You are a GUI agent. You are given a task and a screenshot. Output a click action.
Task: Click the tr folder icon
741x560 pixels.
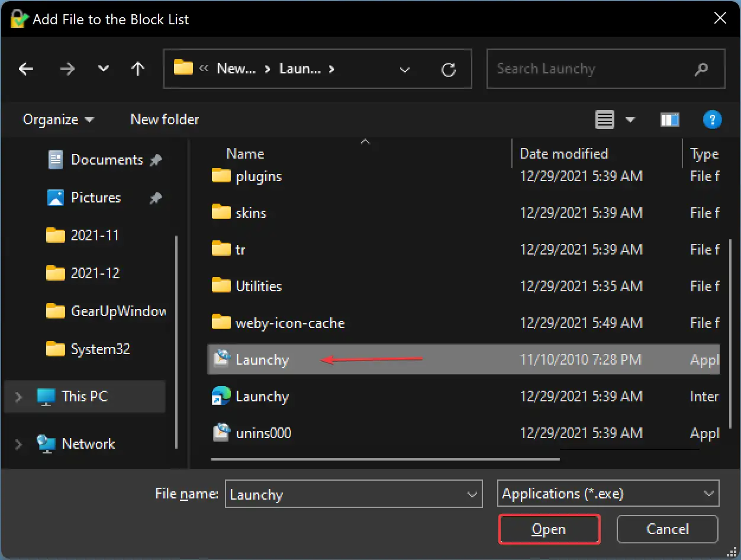pyautogui.click(x=221, y=249)
